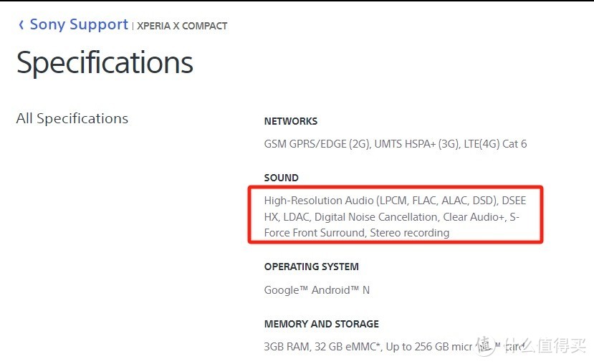Click the GSM GPRS/EDGE (2G) text
Image resolution: width=594 pixels, height=364 pixels.
pos(315,144)
